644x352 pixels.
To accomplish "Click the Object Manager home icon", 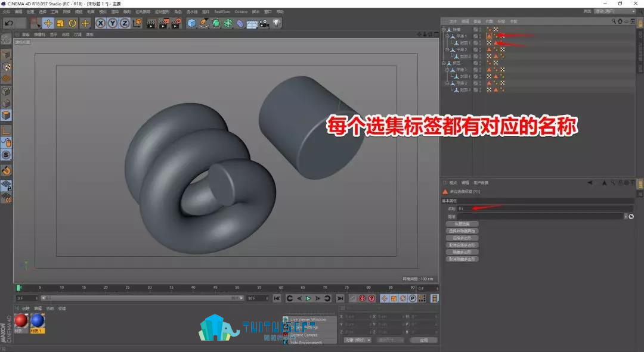I will pos(620,21).
